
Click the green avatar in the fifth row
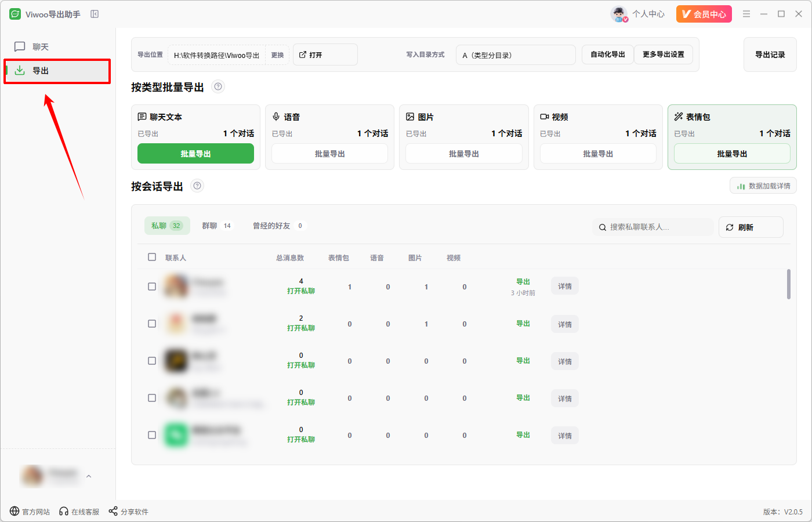coord(176,435)
